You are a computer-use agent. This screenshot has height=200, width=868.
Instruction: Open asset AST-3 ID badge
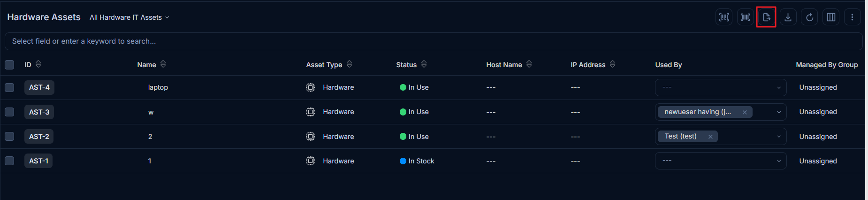coord(39,112)
